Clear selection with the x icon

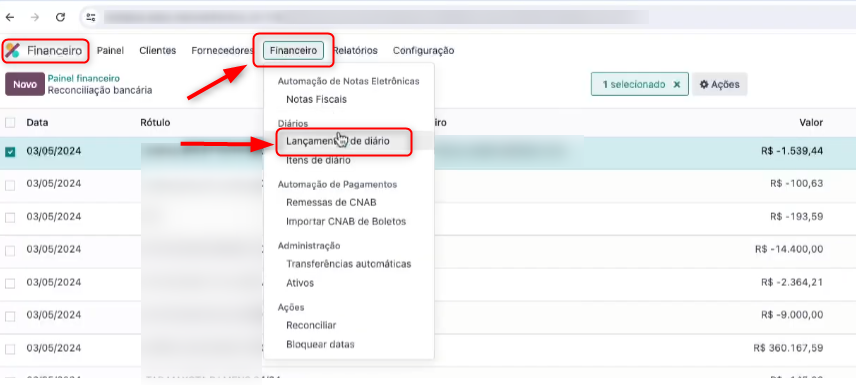[x=676, y=85]
